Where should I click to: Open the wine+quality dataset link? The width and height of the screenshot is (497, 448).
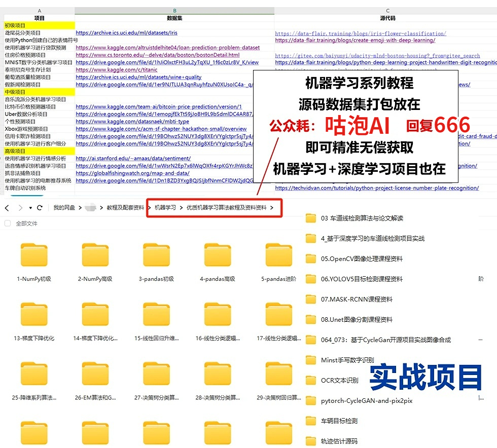[138, 77]
